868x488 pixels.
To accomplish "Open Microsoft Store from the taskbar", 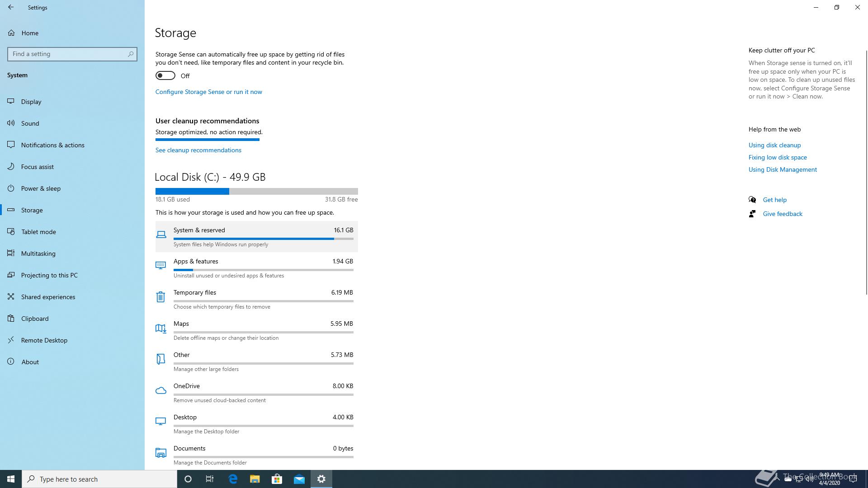I will point(277,479).
